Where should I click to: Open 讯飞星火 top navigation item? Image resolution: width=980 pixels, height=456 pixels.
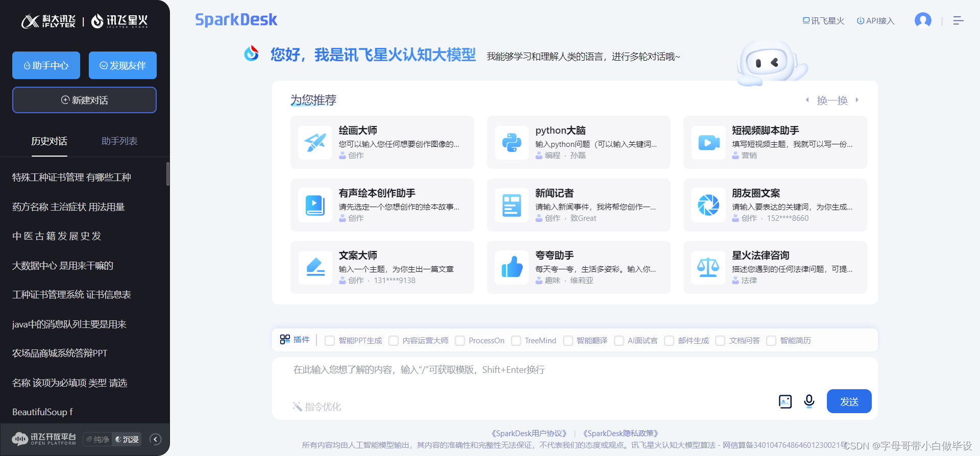(823, 21)
